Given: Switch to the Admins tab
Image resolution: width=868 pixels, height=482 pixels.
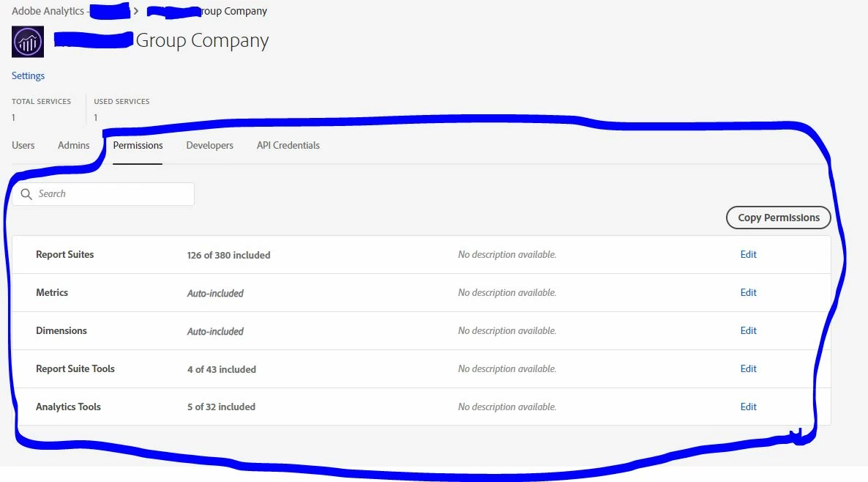Looking at the screenshot, I should [x=74, y=145].
